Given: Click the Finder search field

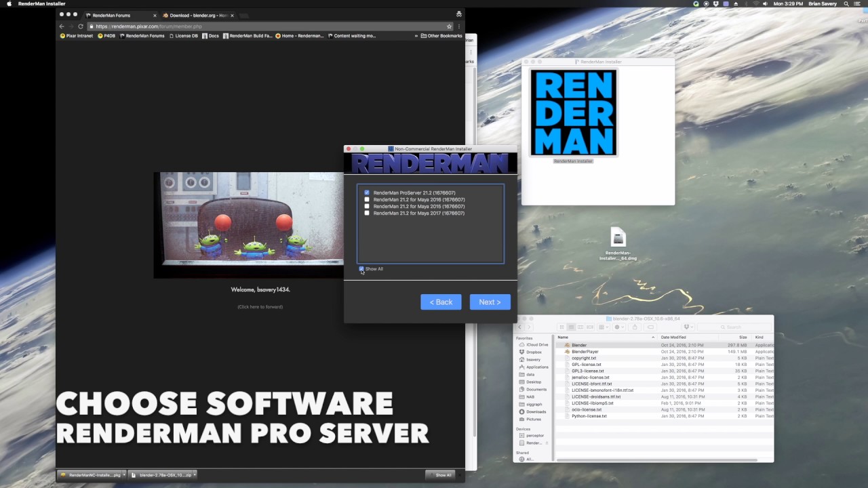Looking at the screenshot, I should (x=734, y=327).
